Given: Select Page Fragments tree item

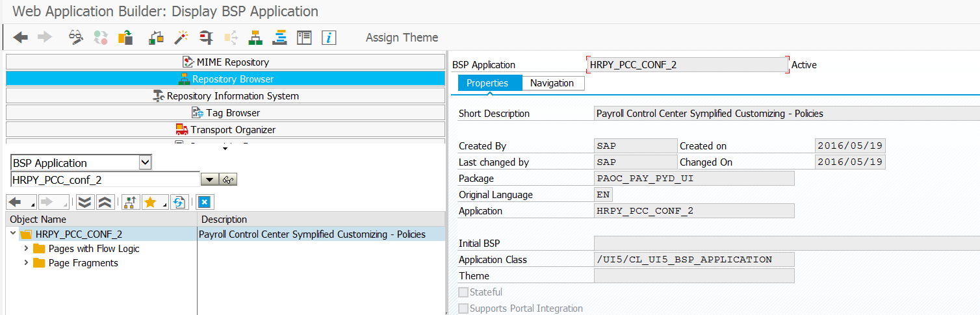Looking at the screenshot, I should (83, 263).
